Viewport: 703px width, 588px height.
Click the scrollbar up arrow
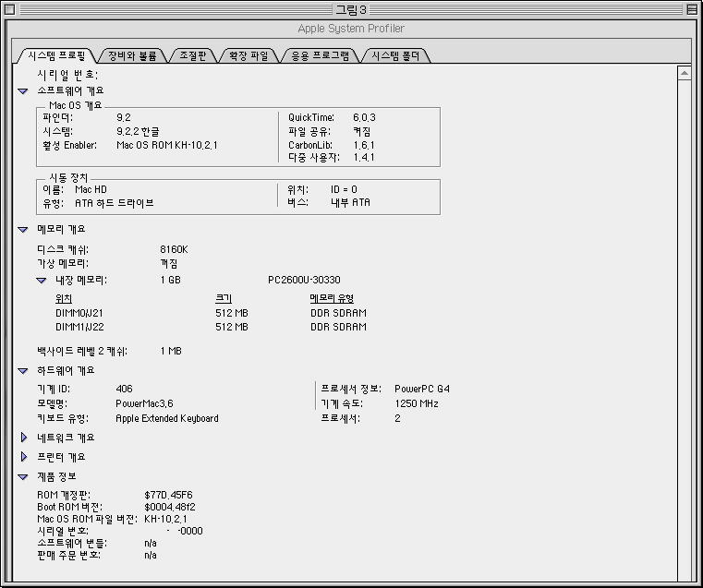click(x=685, y=72)
